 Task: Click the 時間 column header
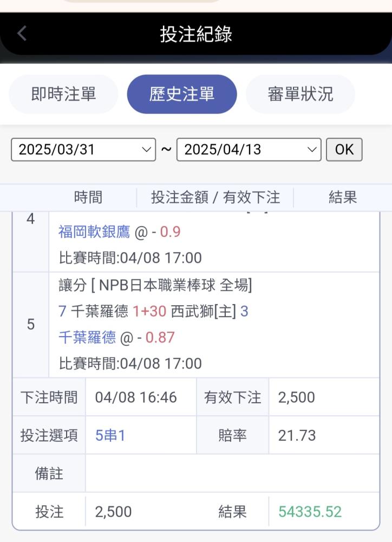tap(88, 197)
